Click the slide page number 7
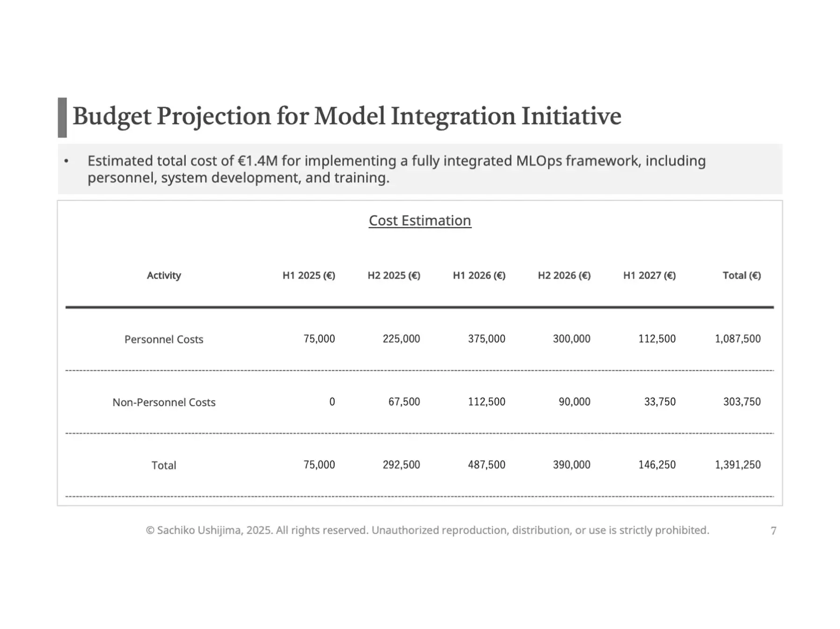 click(x=773, y=531)
